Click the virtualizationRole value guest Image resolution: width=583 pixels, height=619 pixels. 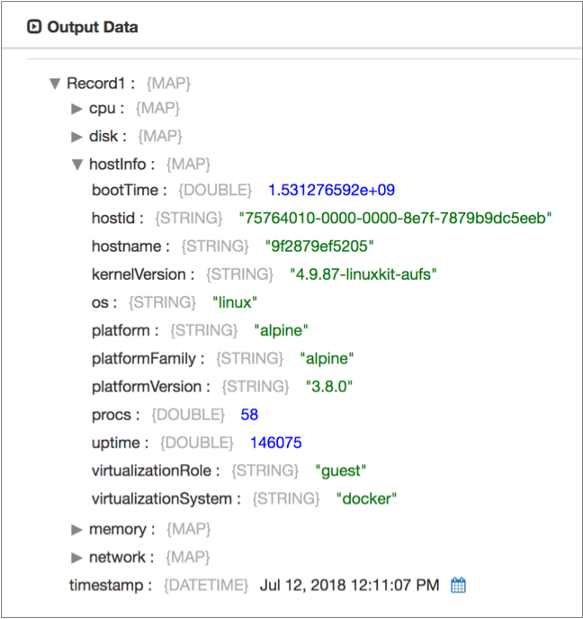click(341, 471)
